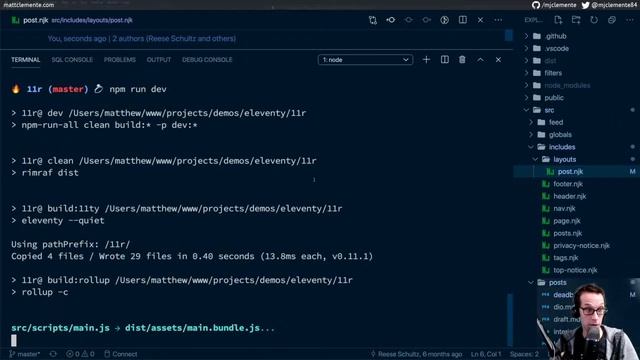Click Reese Schultz blame info in status bar
Viewport: 640px width, 360px height.
pyautogui.click(x=416, y=354)
